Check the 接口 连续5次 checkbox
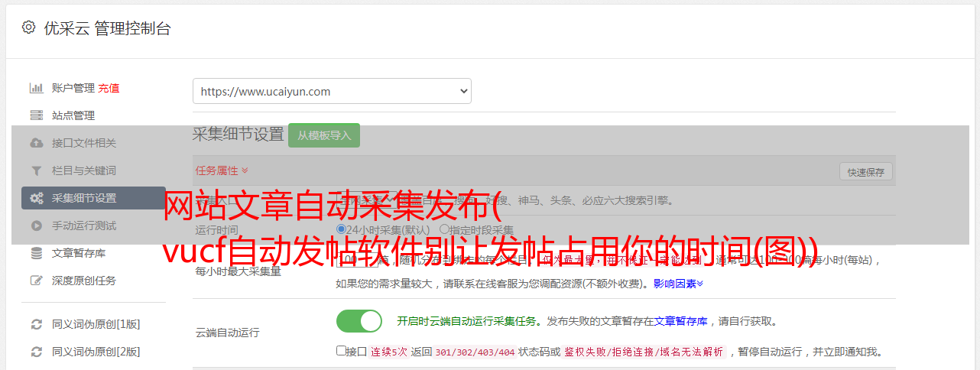980x370 pixels. coord(341,351)
